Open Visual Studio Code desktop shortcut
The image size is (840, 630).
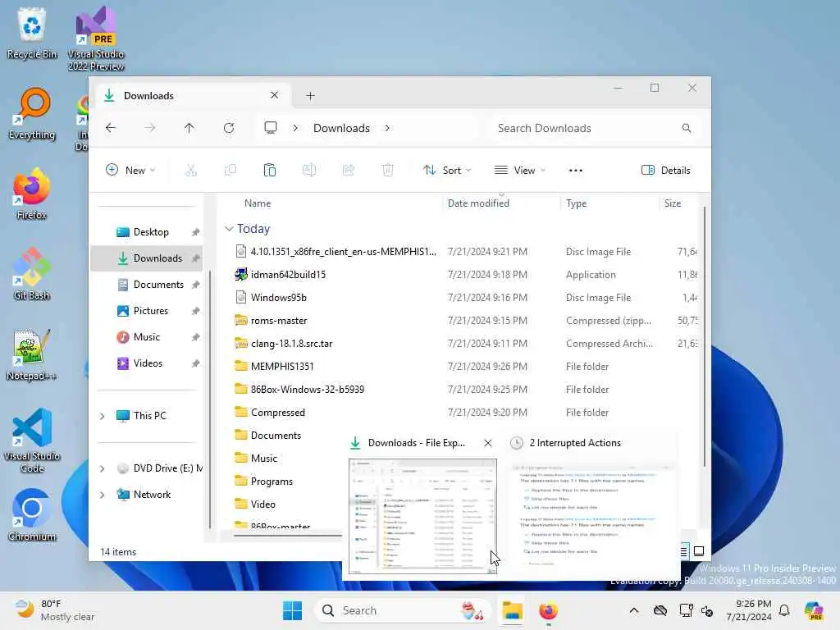(32, 441)
